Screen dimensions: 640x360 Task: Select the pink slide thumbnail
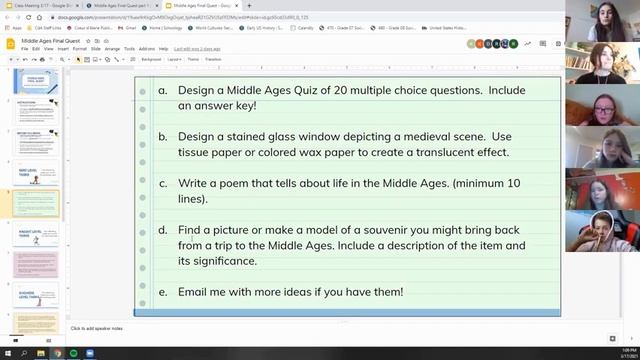click(x=36, y=265)
